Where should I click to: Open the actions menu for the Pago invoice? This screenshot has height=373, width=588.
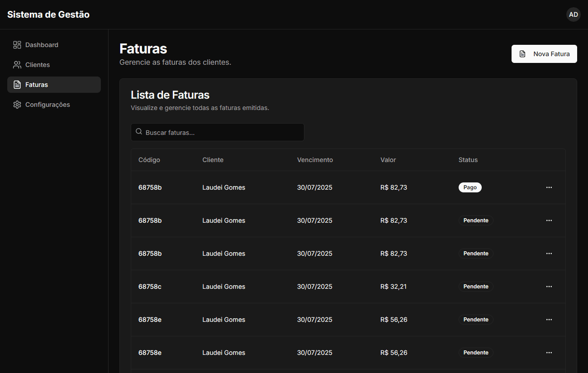(x=549, y=187)
